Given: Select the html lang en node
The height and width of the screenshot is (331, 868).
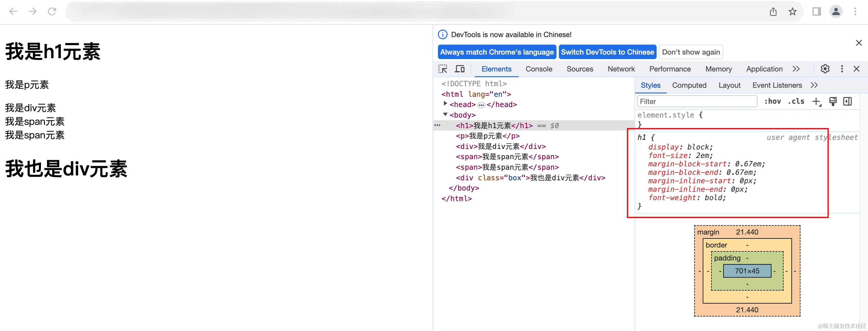Looking at the screenshot, I should [x=476, y=94].
